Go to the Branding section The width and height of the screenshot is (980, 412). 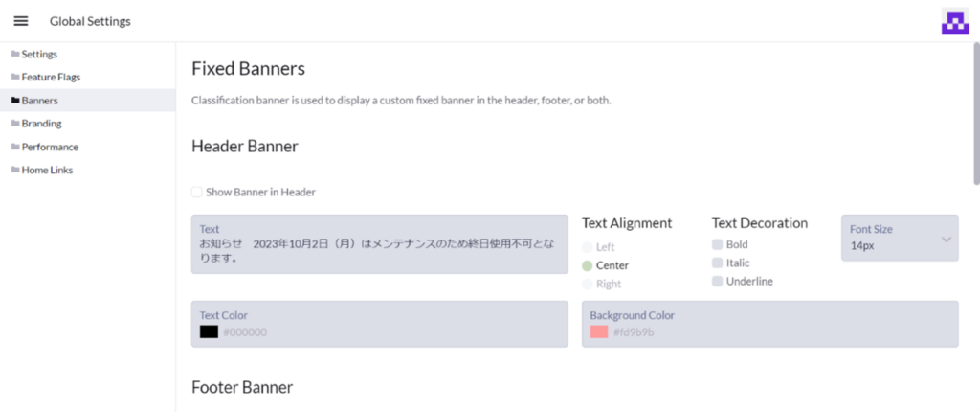(42, 124)
